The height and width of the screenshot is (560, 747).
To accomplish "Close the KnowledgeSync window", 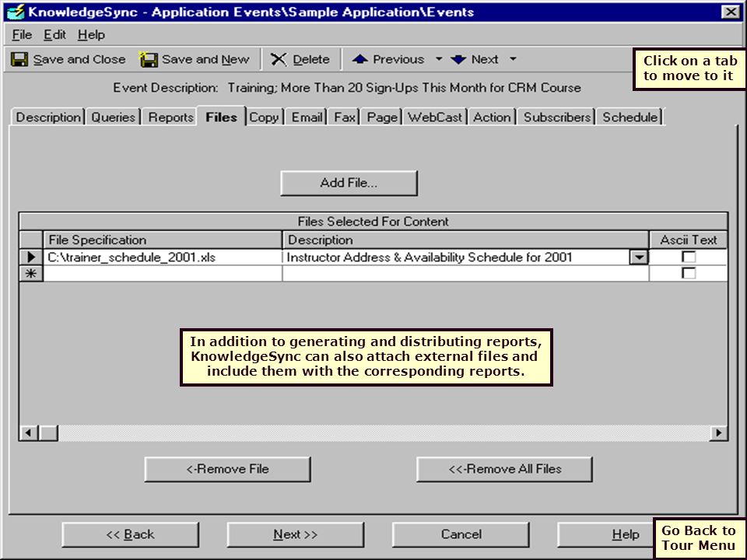I will pos(731,12).
